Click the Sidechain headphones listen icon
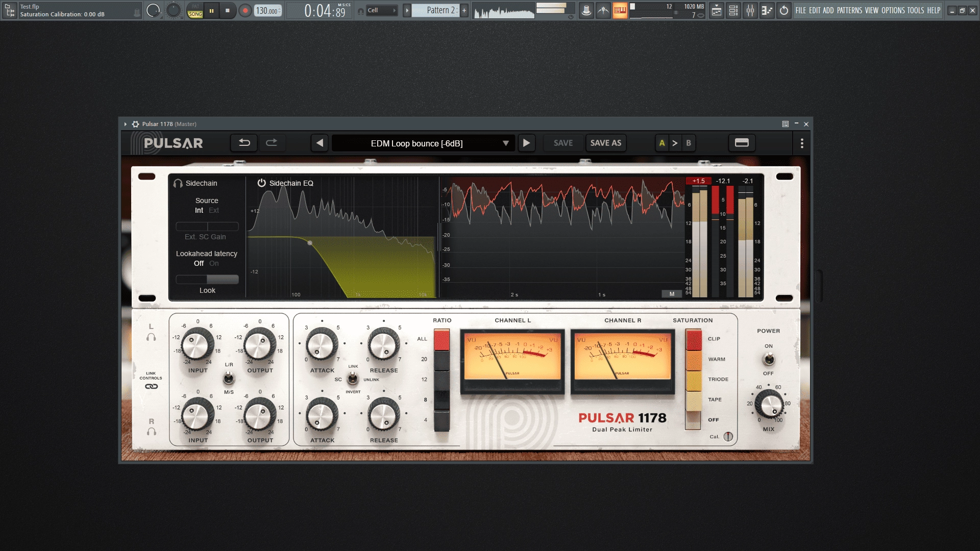Screen dimensions: 980x551 point(178,183)
